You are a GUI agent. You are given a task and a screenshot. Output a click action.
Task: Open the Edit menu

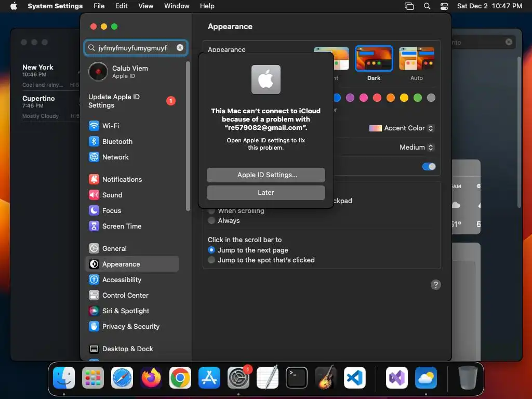[x=121, y=6]
